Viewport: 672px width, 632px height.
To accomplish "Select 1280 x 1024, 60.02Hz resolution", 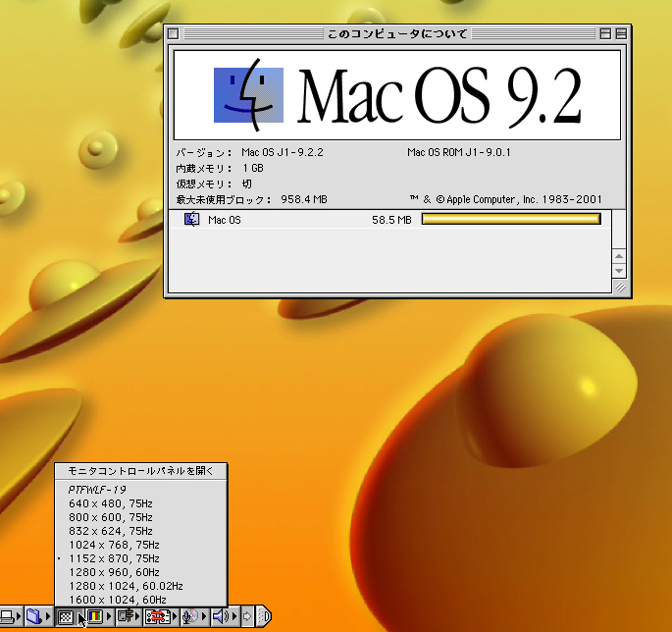I will coord(141,586).
